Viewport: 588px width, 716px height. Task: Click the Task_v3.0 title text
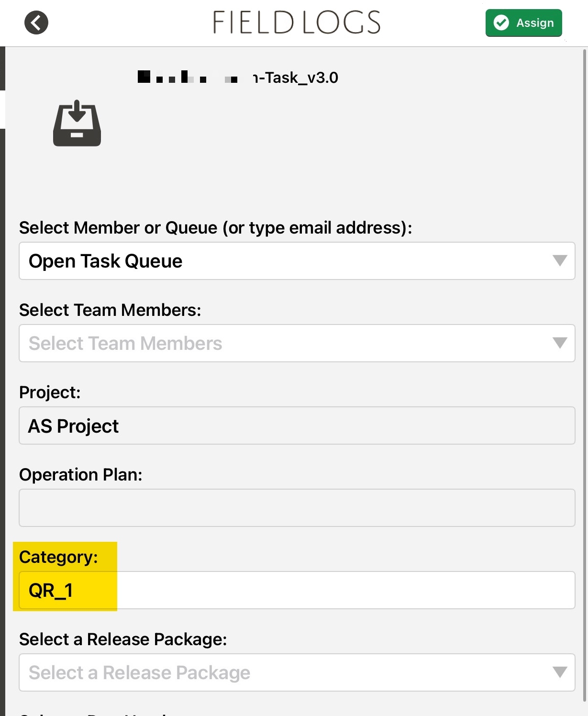coord(297,78)
